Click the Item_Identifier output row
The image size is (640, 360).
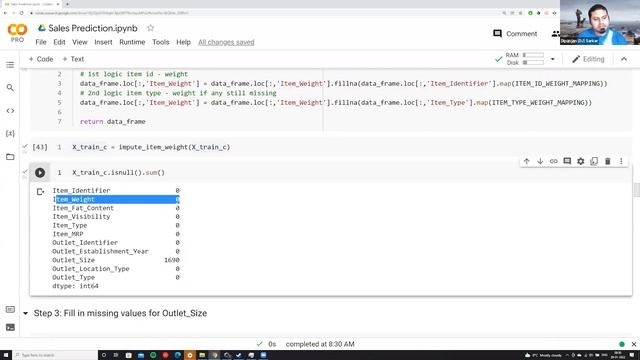click(x=116, y=191)
